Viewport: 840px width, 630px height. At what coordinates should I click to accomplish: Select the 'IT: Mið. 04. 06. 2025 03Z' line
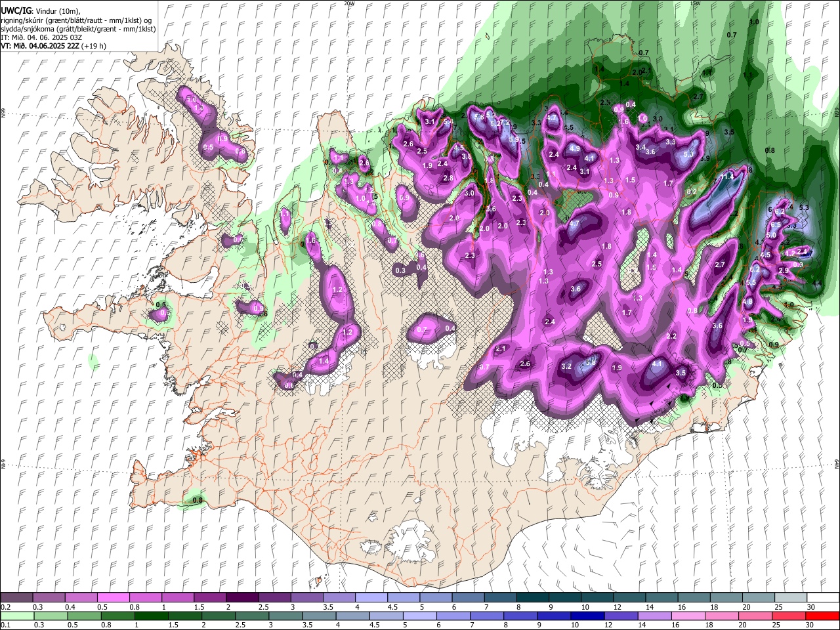(x=41, y=37)
